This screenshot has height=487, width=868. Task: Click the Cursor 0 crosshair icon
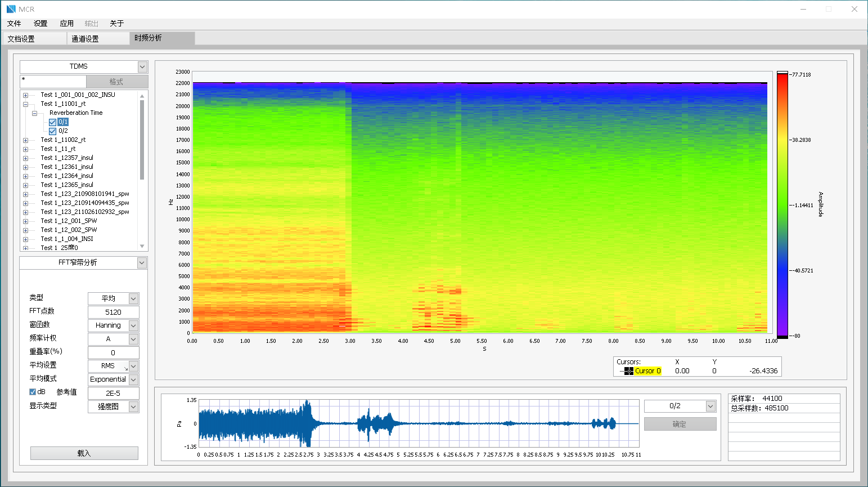[628, 371]
